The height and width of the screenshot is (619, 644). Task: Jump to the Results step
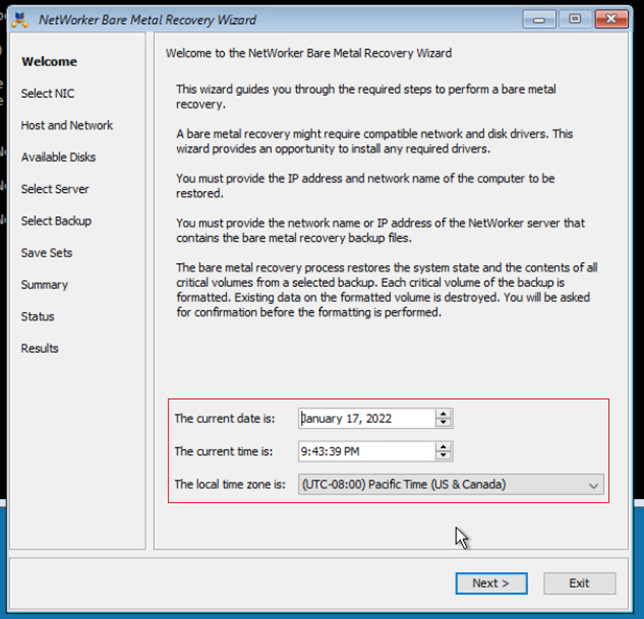click(x=40, y=348)
